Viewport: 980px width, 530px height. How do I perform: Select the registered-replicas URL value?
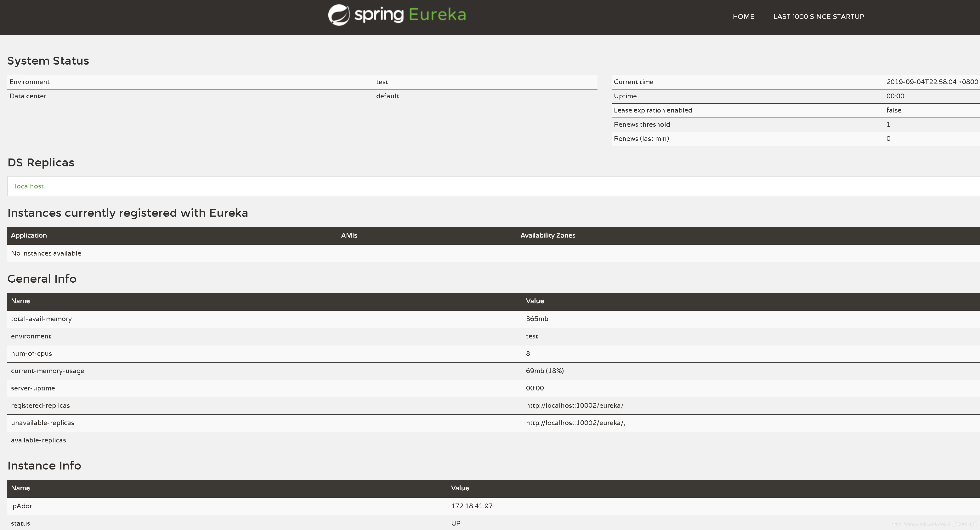(575, 406)
